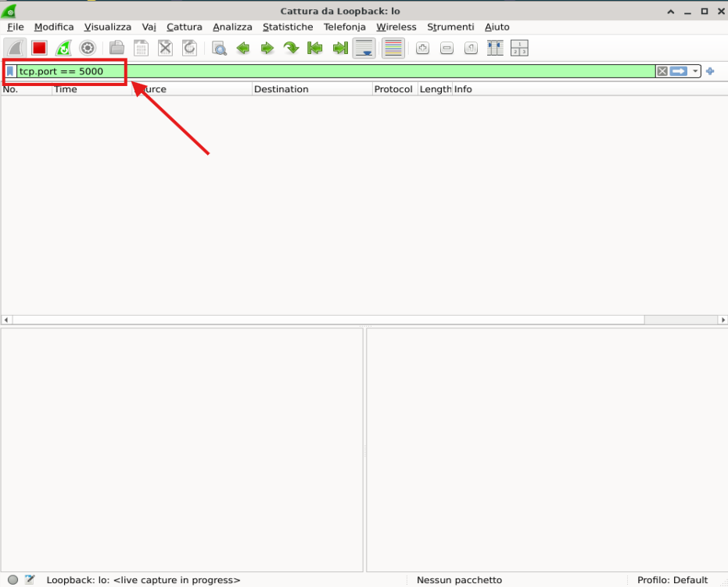Image resolution: width=728 pixels, height=587 pixels.
Task: Click the start capture shark fin icon
Action: [15, 48]
